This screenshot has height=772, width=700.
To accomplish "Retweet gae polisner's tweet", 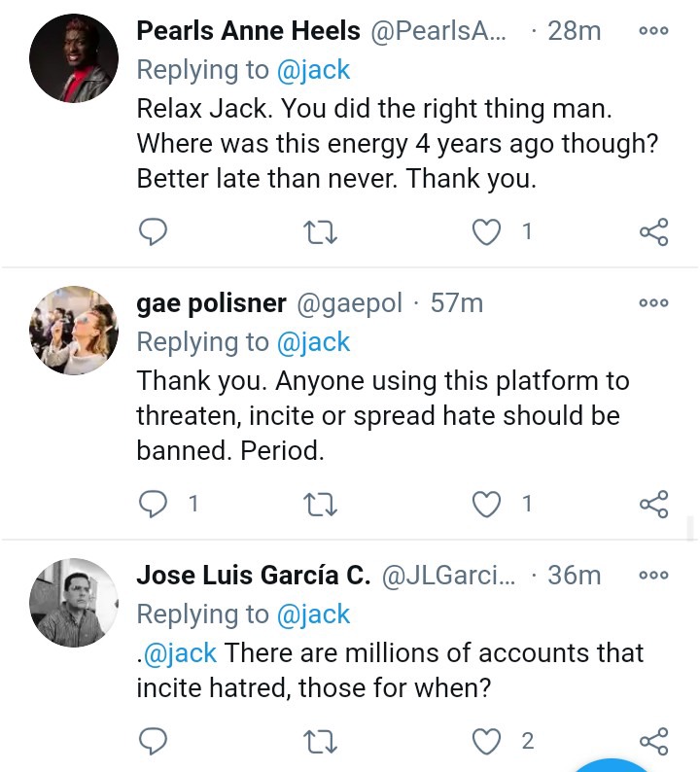I will click(x=320, y=505).
